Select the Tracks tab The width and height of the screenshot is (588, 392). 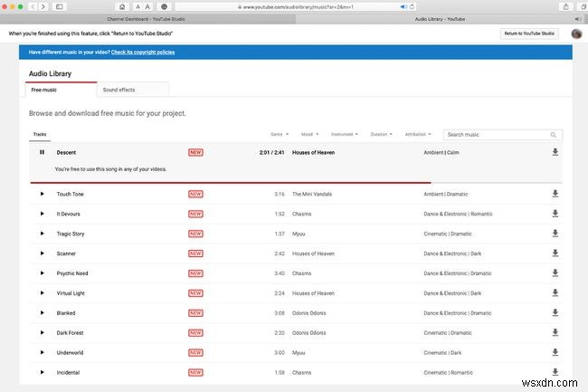[40, 134]
